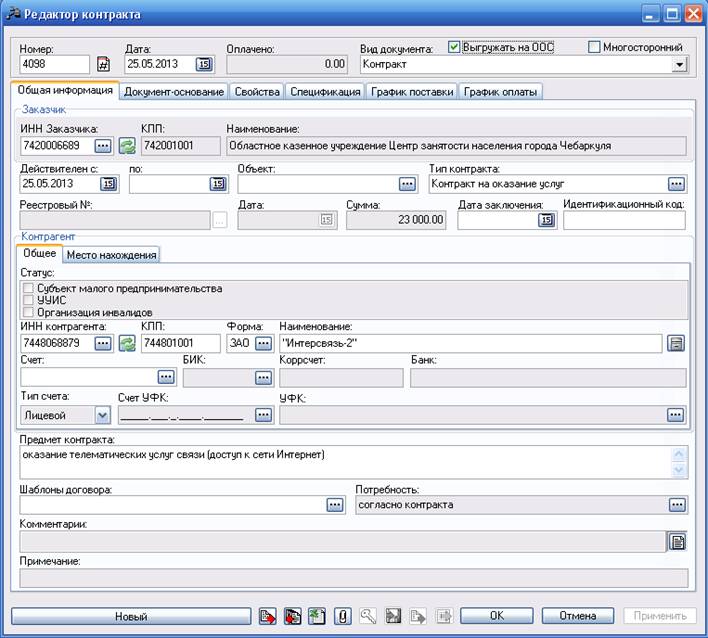
Task: Open the comments editor icon next to Комментарии
Action: (677, 541)
